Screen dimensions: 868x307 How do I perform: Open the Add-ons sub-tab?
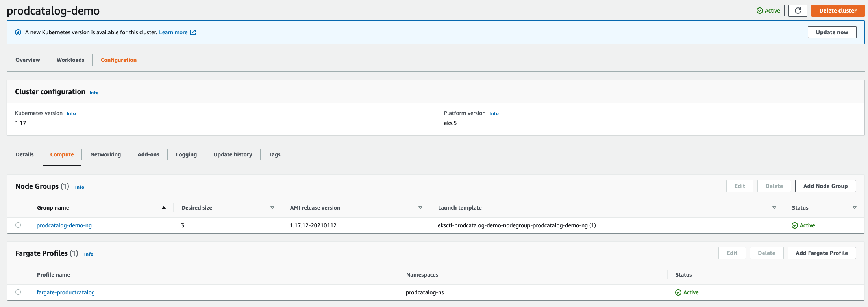point(148,154)
